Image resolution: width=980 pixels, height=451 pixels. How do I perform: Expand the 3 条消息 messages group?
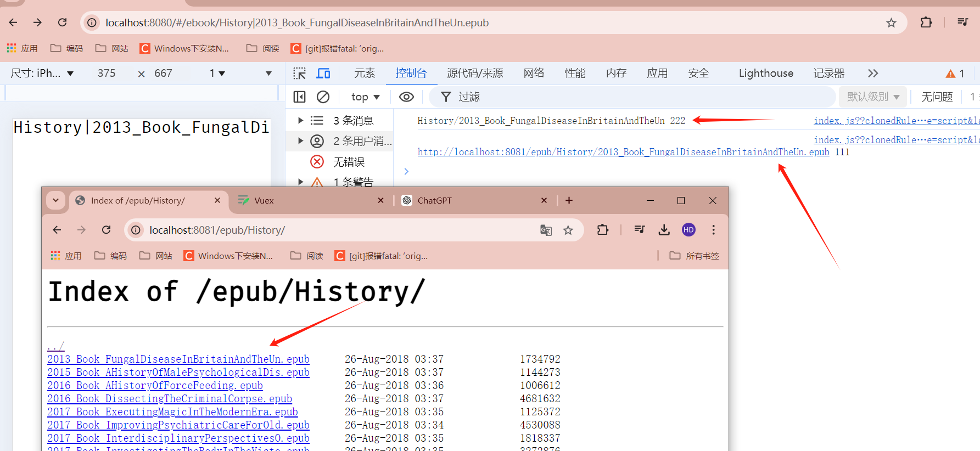point(300,120)
